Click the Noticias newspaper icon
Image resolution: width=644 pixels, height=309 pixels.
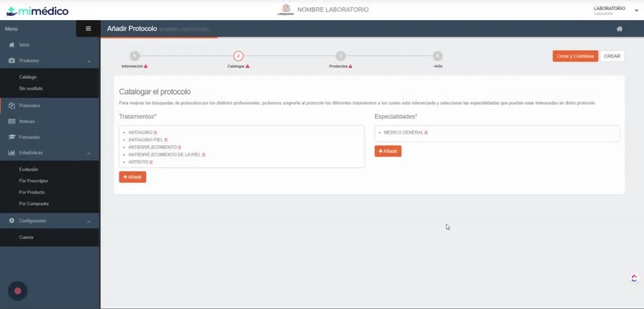point(11,121)
